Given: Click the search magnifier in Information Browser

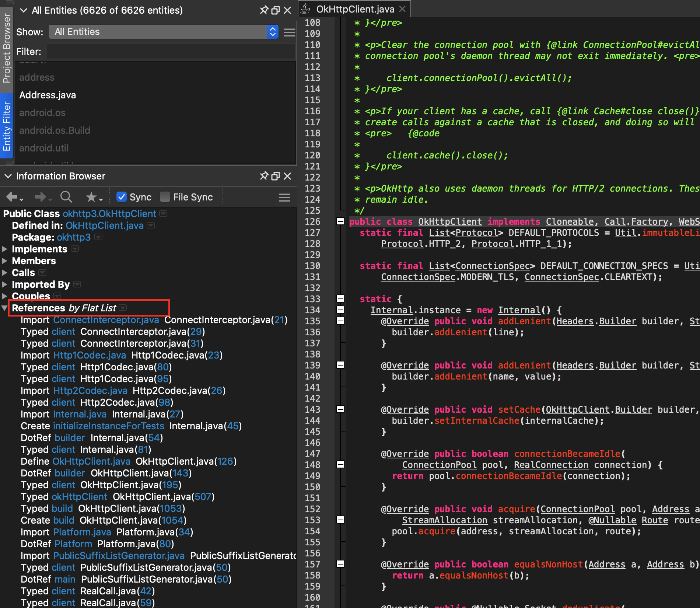Looking at the screenshot, I should pyautogui.click(x=66, y=197).
